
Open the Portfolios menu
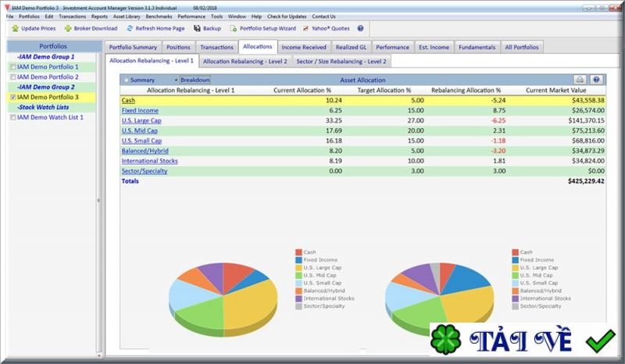click(x=29, y=16)
